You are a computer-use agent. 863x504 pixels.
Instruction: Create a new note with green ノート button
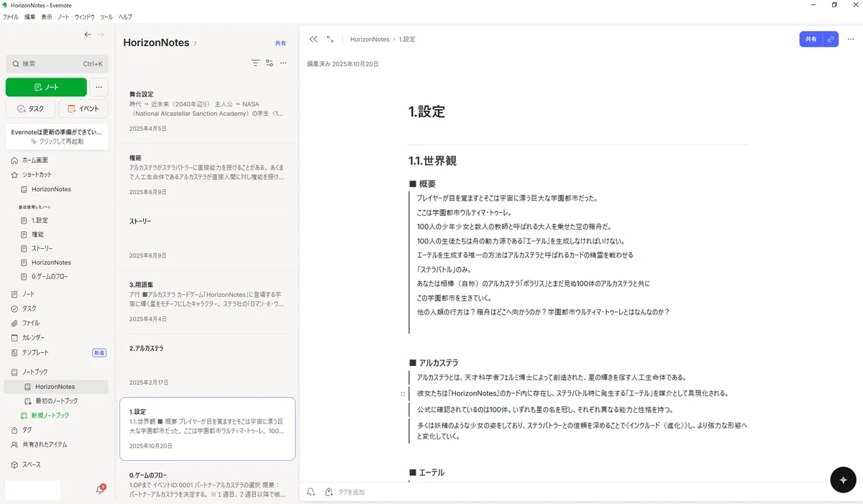point(46,87)
